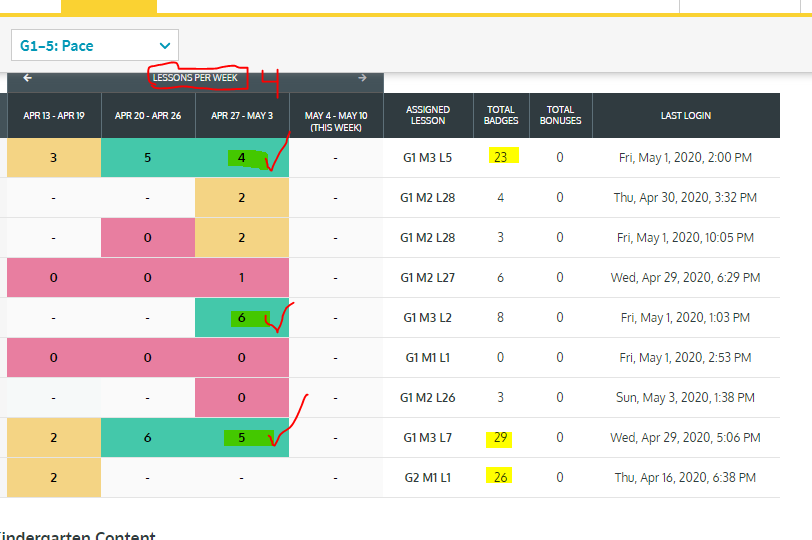The image size is (812, 540).
Task: Click last login Wed, Apr 29, 2020, 5:06 PM
Action: [x=685, y=438]
